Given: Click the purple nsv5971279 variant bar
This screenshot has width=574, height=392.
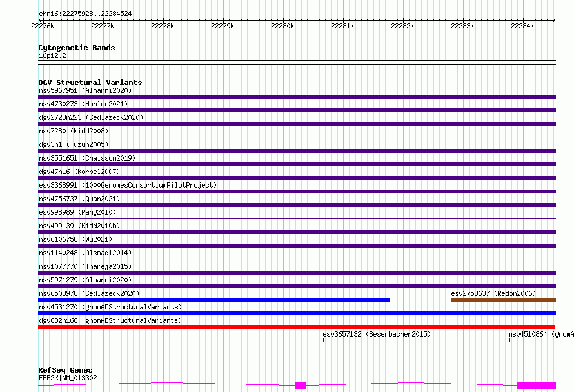Looking at the screenshot, I should (297, 286).
